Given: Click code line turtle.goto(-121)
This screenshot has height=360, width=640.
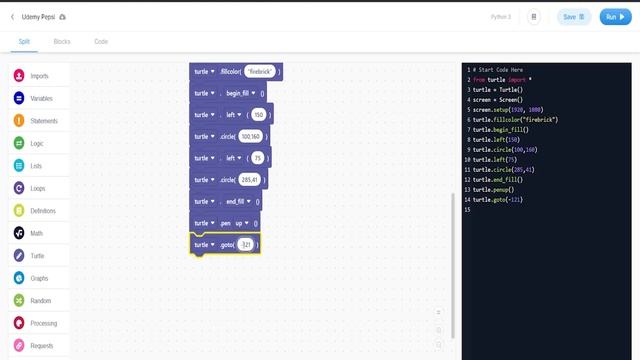Looking at the screenshot, I should pyautogui.click(x=498, y=200).
